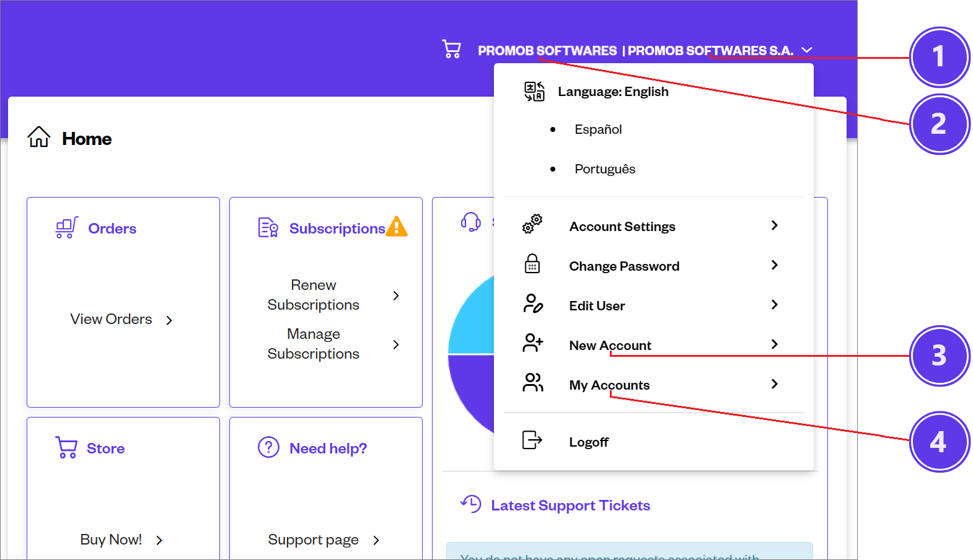Click the Logoff exit icon
This screenshot has height=560, width=973.
(x=531, y=440)
